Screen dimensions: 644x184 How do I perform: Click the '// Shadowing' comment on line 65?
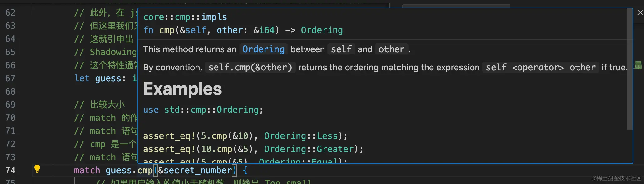(x=106, y=52)
